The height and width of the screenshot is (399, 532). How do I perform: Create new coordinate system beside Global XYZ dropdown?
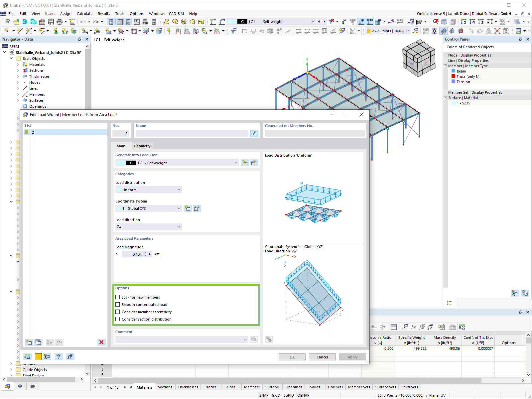(x=188, y=208)
